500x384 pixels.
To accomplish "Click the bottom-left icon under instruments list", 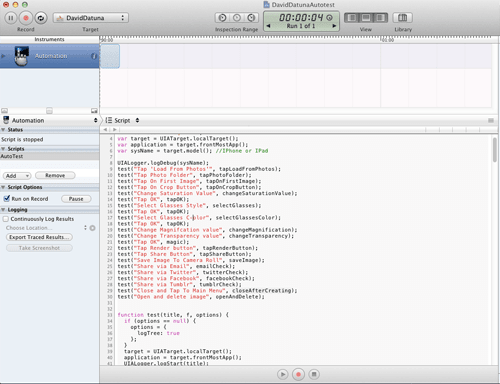I will pyautogui.click(x=4, y=110).
